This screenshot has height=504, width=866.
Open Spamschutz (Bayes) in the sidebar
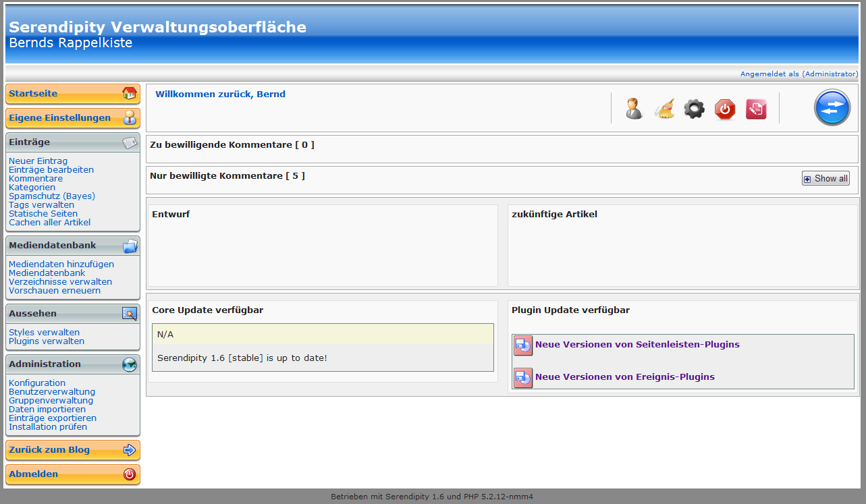point(52,196)
